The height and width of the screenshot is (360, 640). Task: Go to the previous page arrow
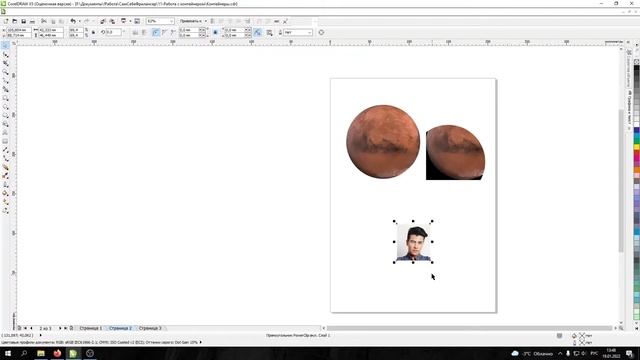(x=31, y=328)
